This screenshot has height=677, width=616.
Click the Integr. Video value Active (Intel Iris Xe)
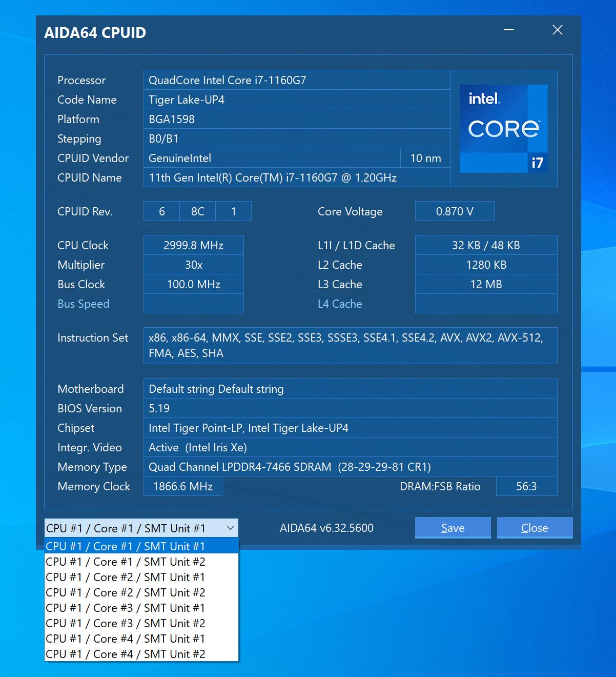pyautogui.click(x=351, y=447)
